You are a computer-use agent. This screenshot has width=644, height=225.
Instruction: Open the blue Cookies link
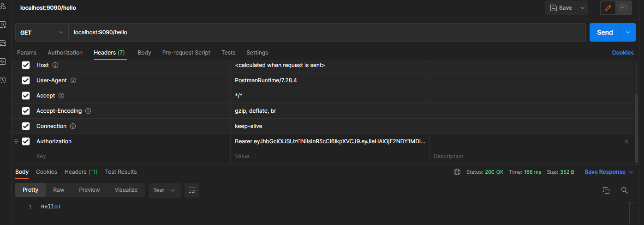[623, 53]
